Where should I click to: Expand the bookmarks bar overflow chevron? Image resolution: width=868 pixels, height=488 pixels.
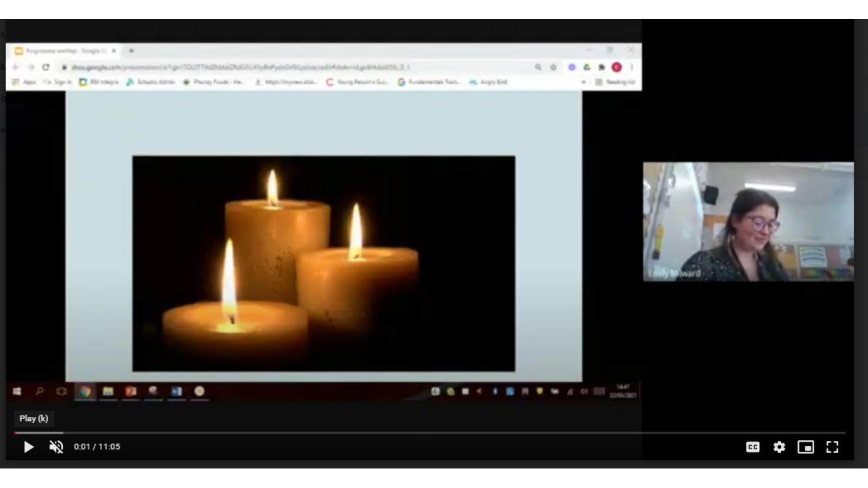click(583, 82)
